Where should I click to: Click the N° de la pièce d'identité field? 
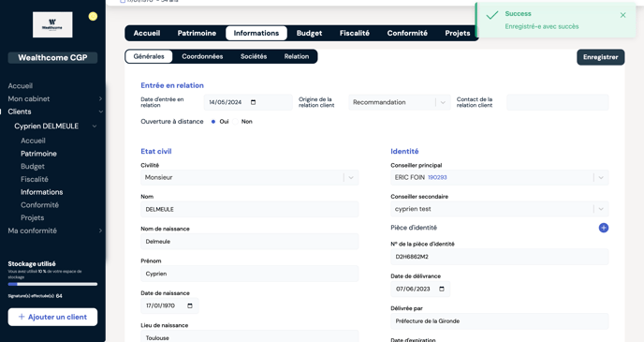click(500, 257)
